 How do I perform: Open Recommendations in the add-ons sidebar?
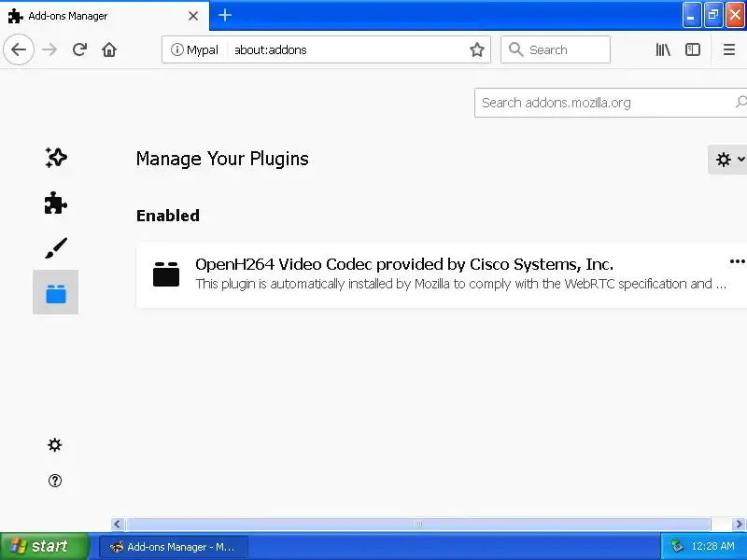[56, 158]
